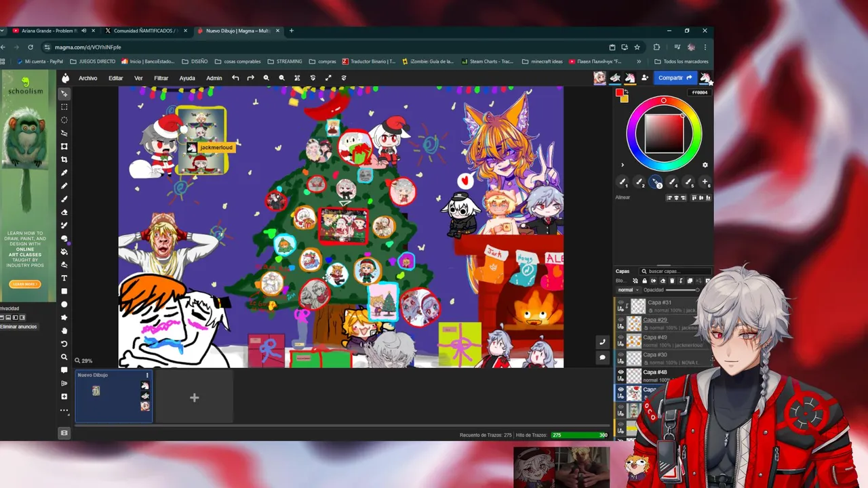
Task: Select the comment bubble tool in left toolbar
Action: pos(64,370)
